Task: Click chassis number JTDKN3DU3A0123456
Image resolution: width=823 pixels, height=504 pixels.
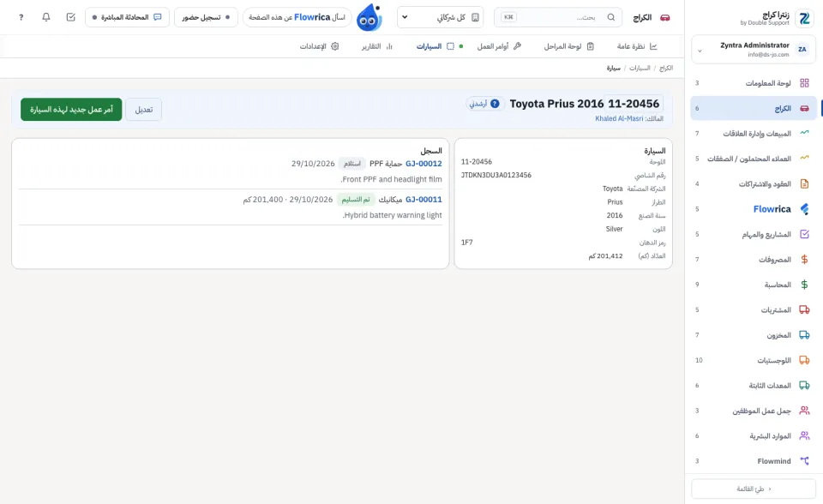Action: tap(496, 175)
